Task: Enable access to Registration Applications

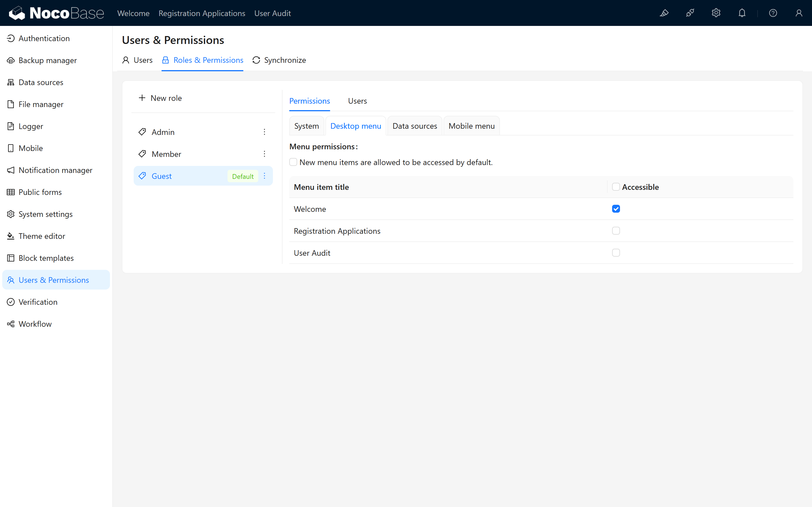Action: pyautogui.click(x=616, y=231)
